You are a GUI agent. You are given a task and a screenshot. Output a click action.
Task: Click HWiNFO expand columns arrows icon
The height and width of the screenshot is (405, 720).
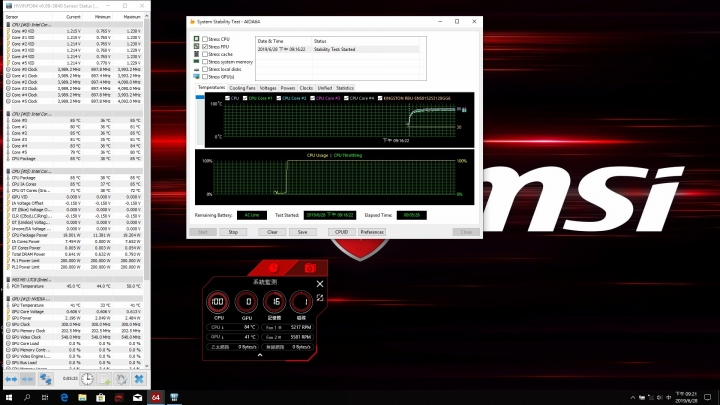11,379
